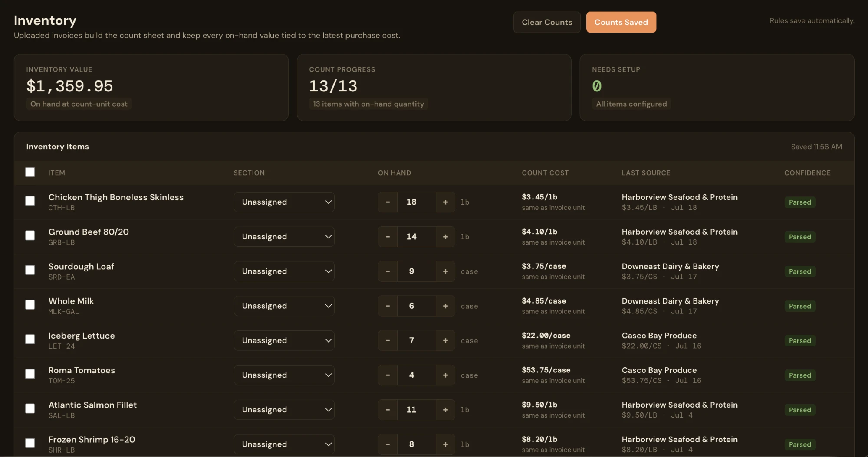The image size is (868, 457).
Task: Select the Frozen Shrimp quantity field showing 8
Action: (x=416, y=444)
